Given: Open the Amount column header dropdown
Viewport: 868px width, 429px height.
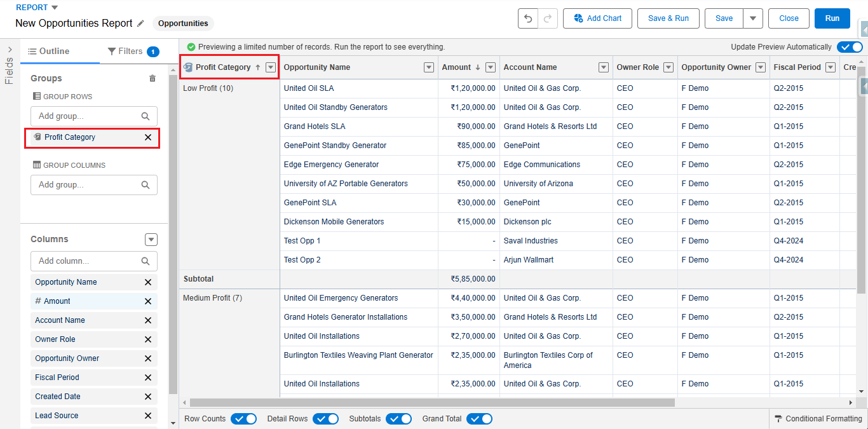Looking at the screenshot, I should click(490, 67).
